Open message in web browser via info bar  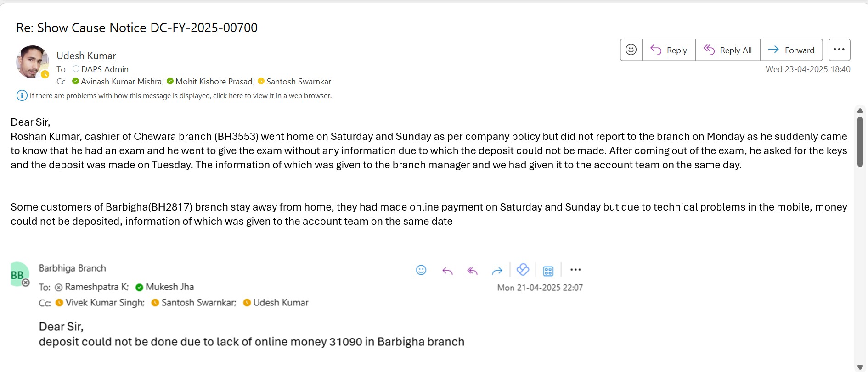coord(180,95)
